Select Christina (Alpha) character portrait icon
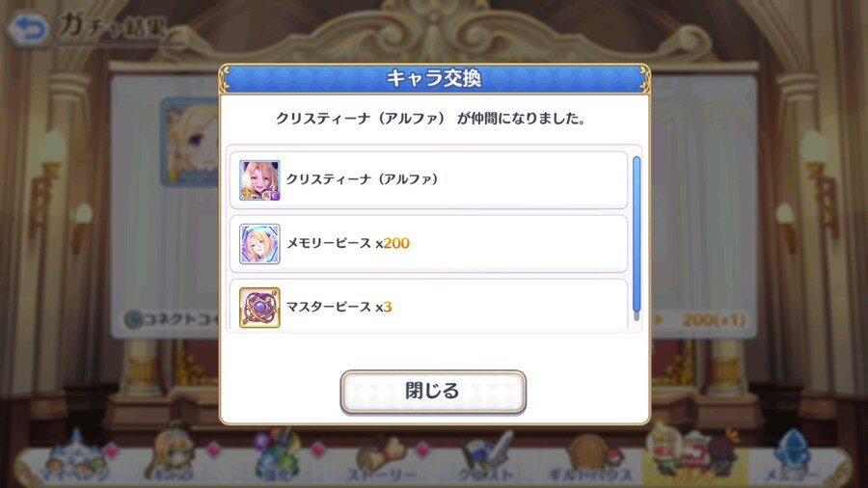The image size is (868, 488). tap(259, 180)
